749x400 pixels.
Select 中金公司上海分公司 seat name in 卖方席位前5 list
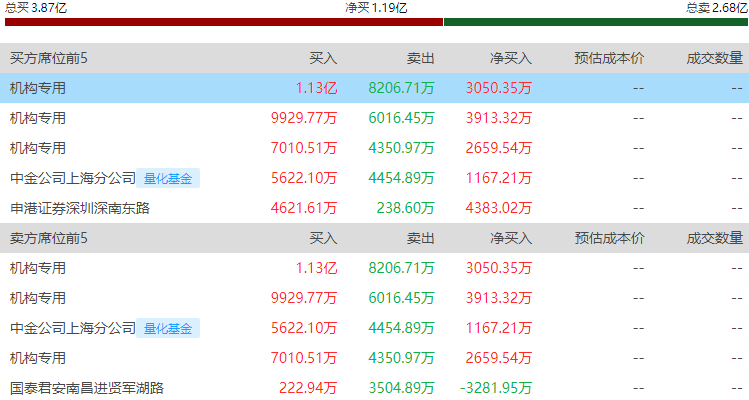point(73,328)
